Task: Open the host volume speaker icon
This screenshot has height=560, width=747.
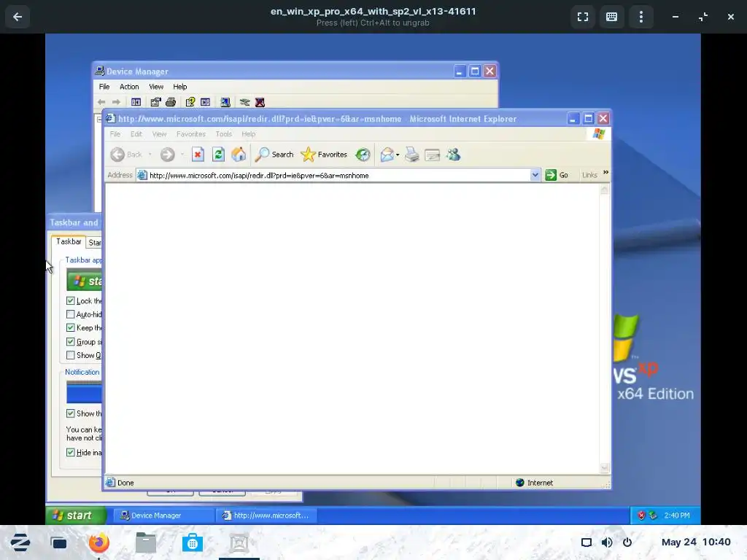Action: tap(607, 542)
